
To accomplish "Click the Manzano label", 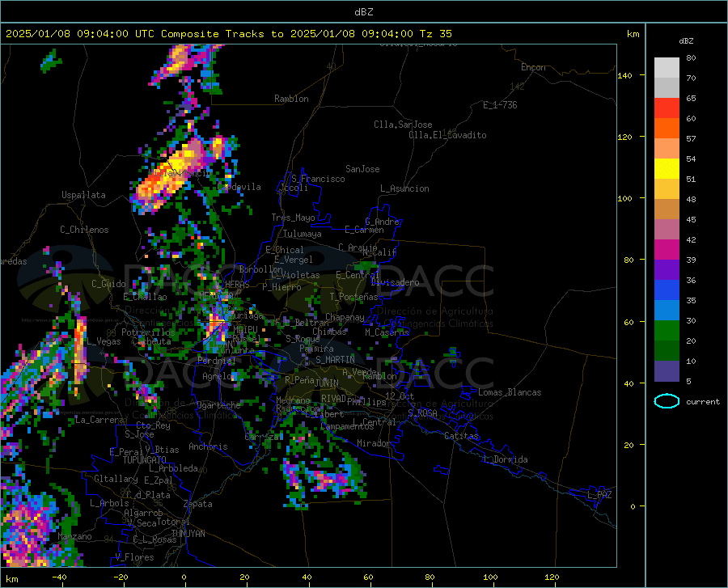I will click(74, 536).
